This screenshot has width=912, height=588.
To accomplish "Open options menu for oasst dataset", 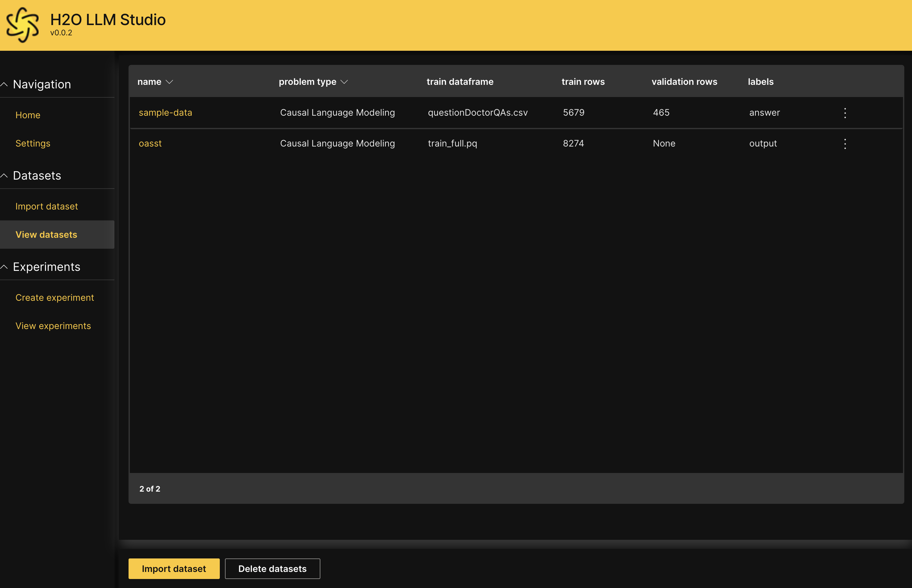I will tap(845, 143).
